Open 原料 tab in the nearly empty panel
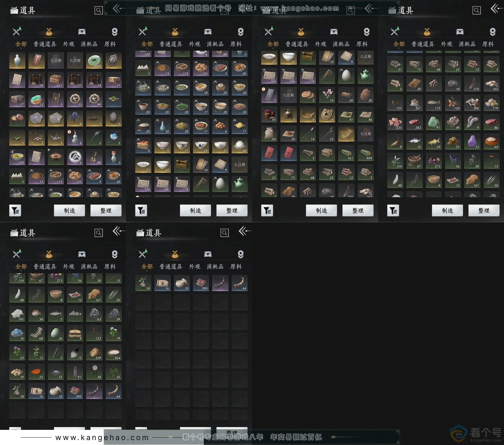504x445 pixels. [x=236, y=267]
